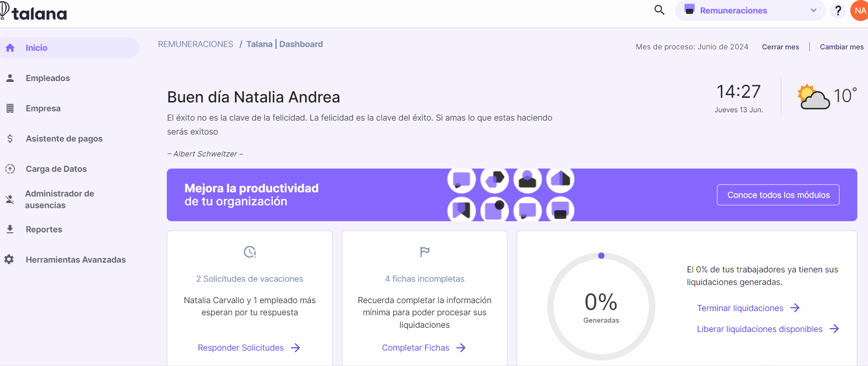Click Responder Solicitudes link
Viewport: 868px width, 366px height.
(x=240, y=348)
